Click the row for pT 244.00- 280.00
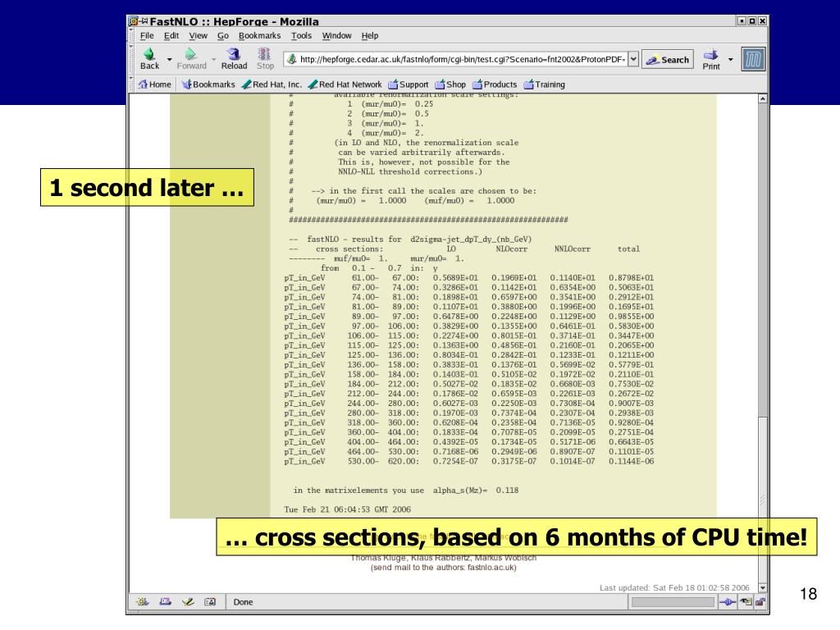The height and width of the screenshot is (630, 840). click(x=468, y=403)
